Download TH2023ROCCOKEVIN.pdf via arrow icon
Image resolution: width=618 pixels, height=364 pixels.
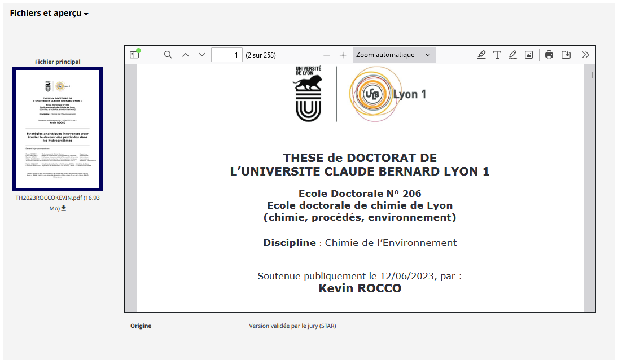pyautogui.click(x=63, y=208)
